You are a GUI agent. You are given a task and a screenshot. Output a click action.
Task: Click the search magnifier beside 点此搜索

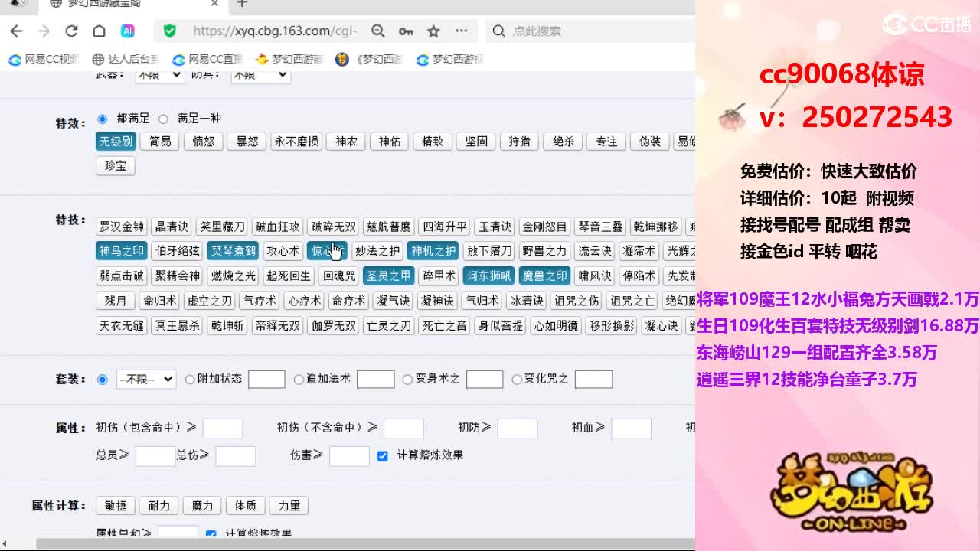pos(499,31)
